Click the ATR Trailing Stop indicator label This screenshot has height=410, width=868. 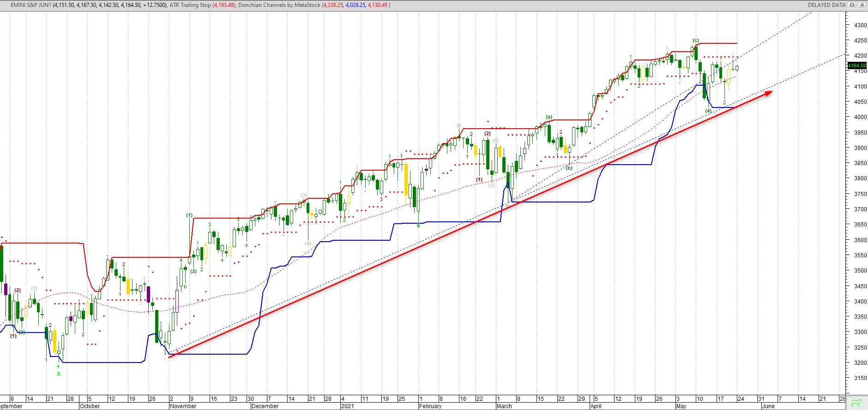(190, 5)
